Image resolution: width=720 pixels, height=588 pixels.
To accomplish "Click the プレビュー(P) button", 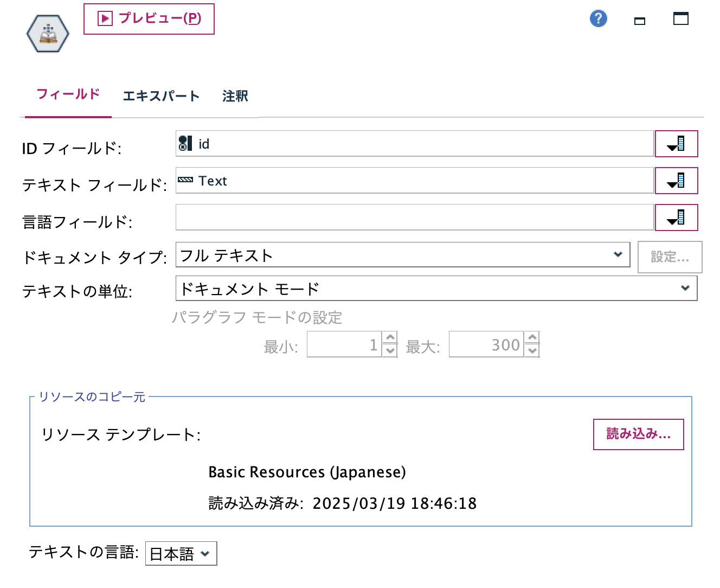I will [x=148, y=18].
